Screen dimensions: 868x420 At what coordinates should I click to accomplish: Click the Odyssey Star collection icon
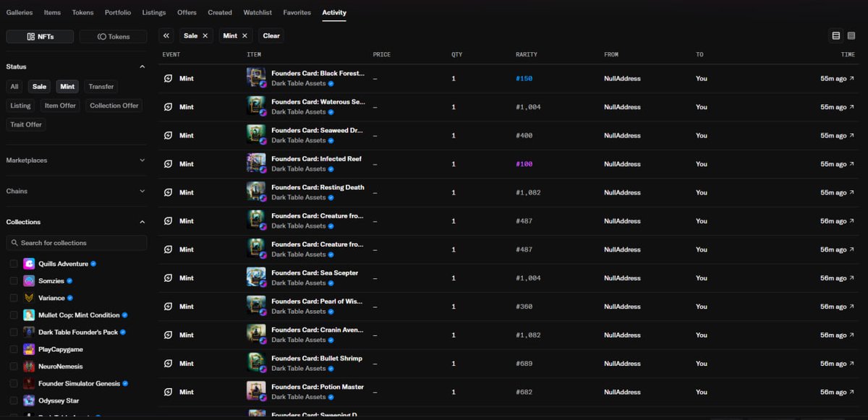pos(29,400)
